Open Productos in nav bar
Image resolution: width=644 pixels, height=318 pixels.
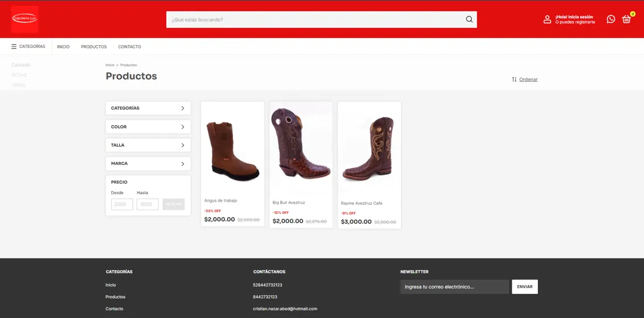[x=94, y=47]
